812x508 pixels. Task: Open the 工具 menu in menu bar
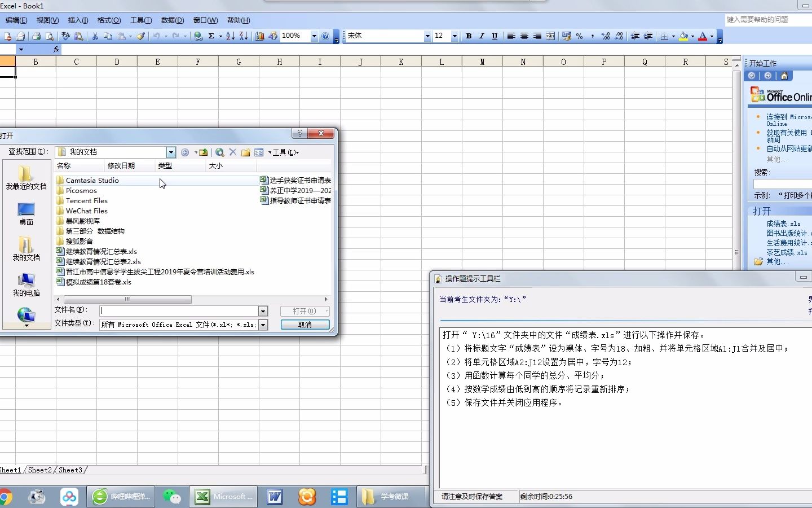tap(140, 20)
